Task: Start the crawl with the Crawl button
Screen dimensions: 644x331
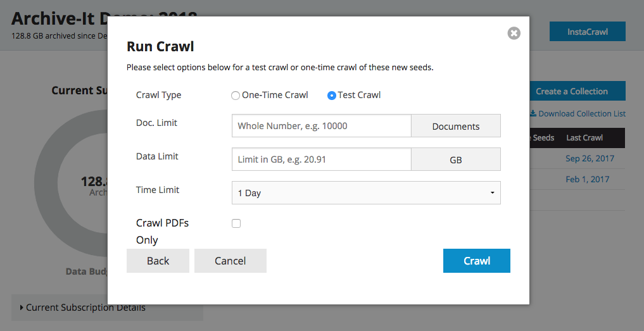Action: (x=476, y=261)
